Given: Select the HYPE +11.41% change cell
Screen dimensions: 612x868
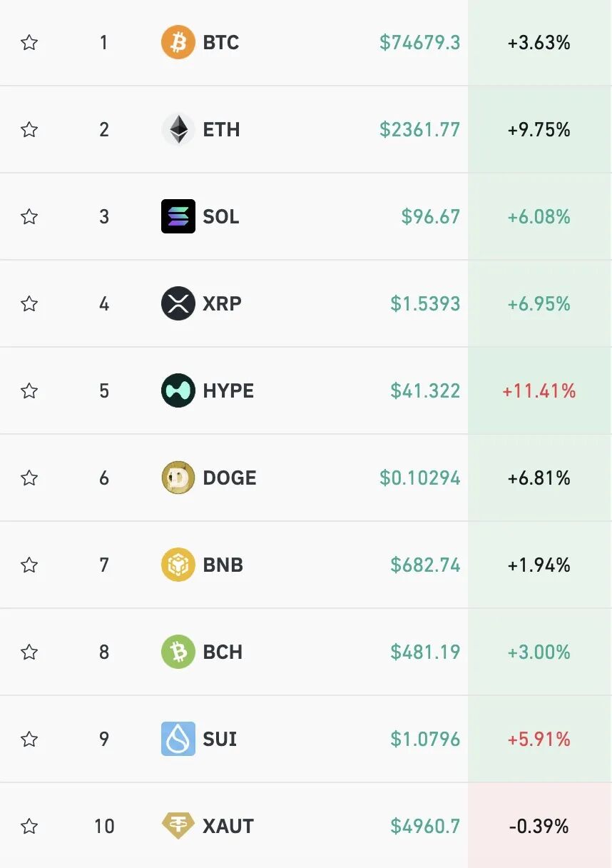Looking at the screenshot, I should (539, 390).
